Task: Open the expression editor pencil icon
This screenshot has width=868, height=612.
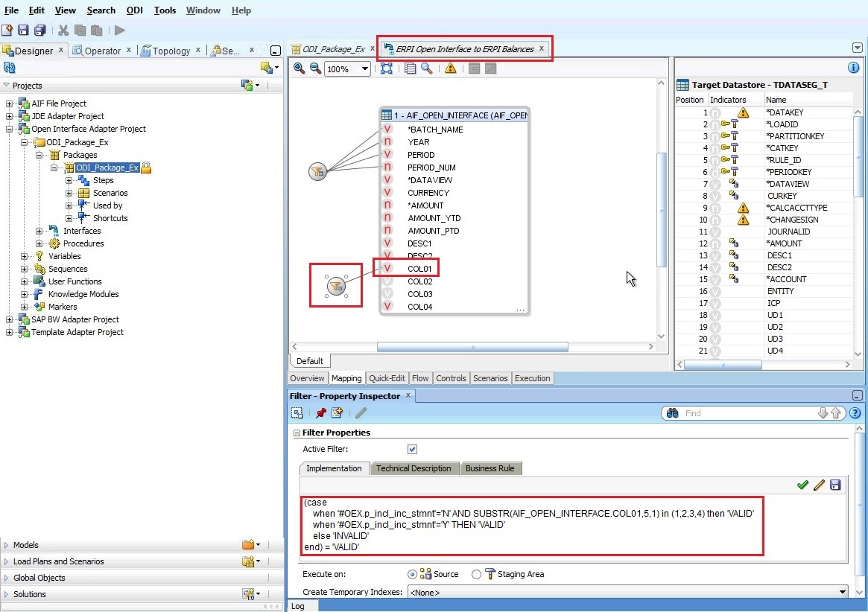Action: (x=819, y=485)
